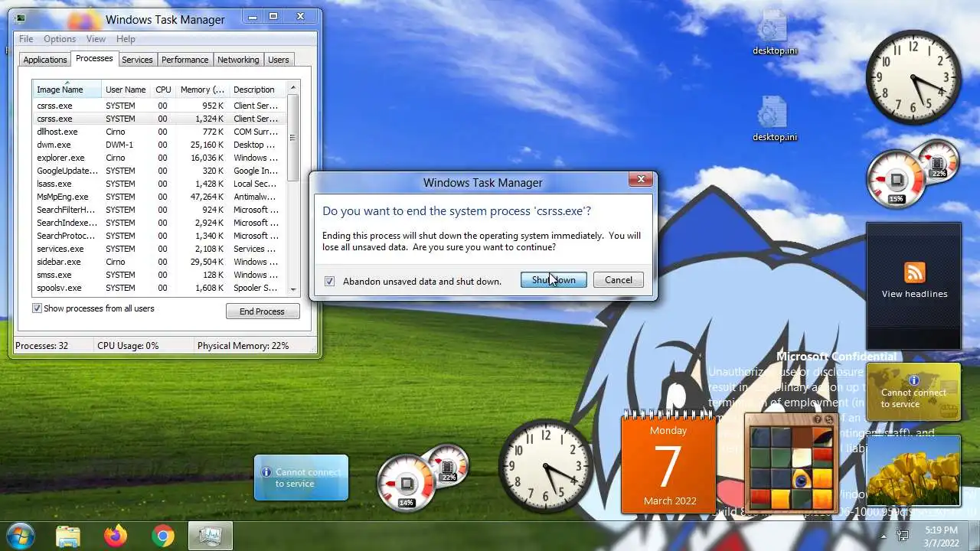Switch to the Services tab

tap(137, 60)
